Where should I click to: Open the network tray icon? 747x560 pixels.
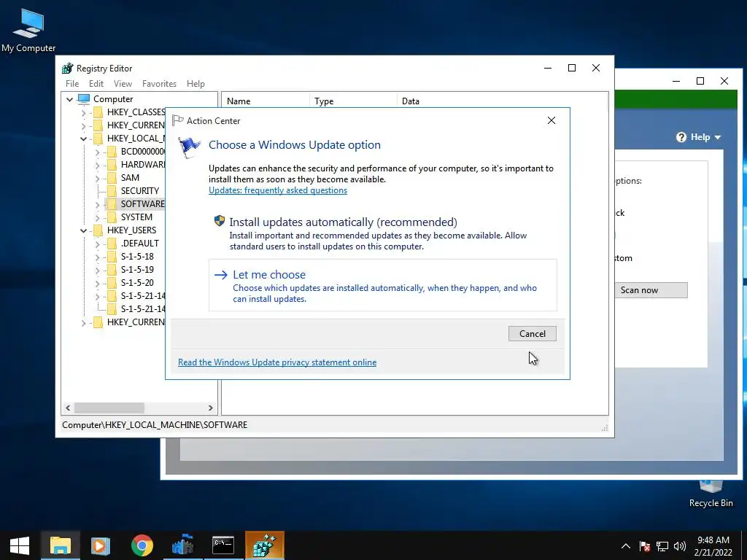[662, 546]
